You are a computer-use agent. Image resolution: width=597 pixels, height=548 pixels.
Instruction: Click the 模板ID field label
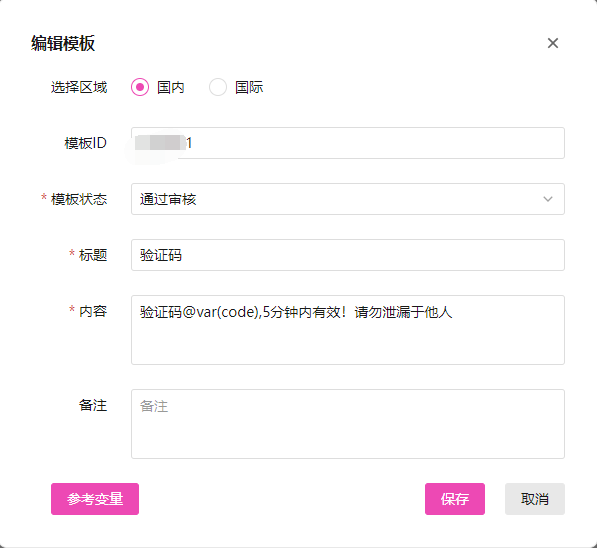pyautogui.click(x=85, y=143)
